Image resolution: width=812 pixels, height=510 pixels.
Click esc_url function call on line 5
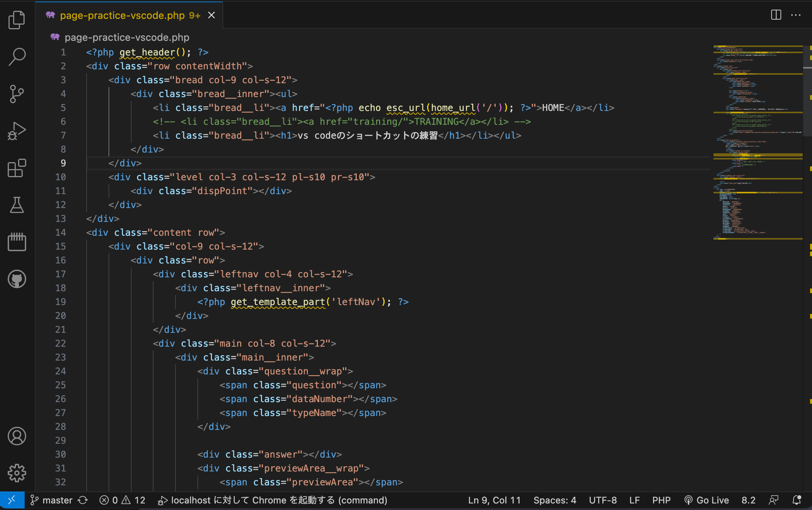406,107
